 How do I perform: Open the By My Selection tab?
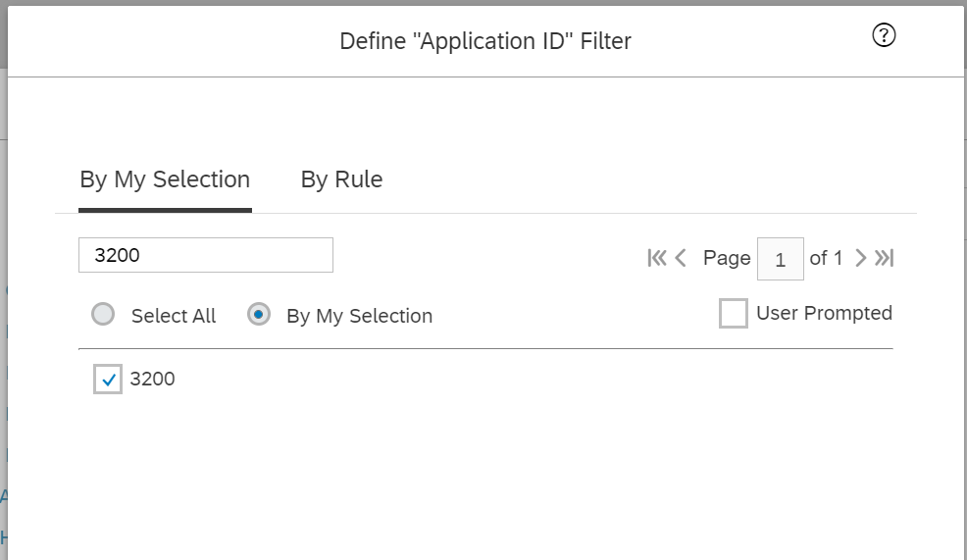[165, 179]
